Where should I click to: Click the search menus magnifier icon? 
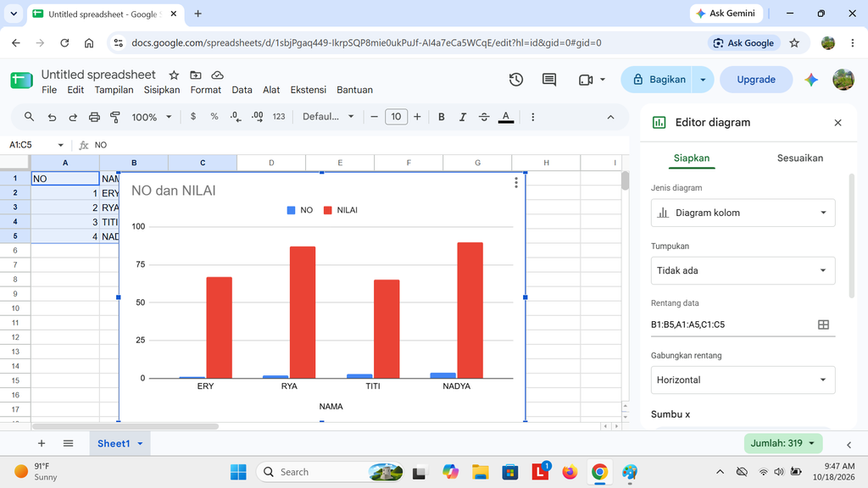29,117
